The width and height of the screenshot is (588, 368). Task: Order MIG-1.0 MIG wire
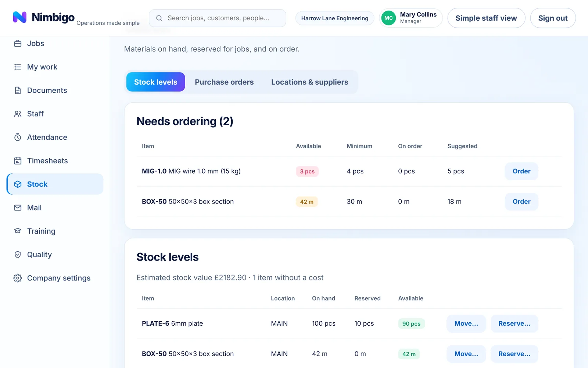coord(521,171)
